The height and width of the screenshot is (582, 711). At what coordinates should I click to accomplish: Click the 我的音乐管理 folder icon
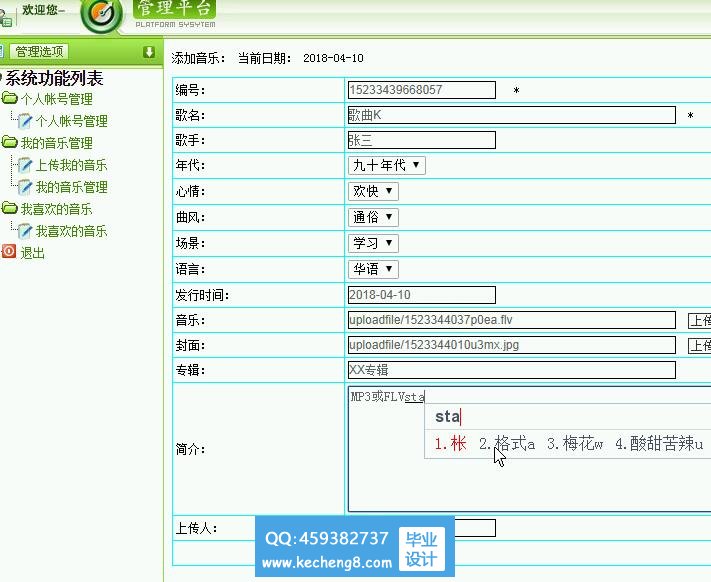click(10, 142)
